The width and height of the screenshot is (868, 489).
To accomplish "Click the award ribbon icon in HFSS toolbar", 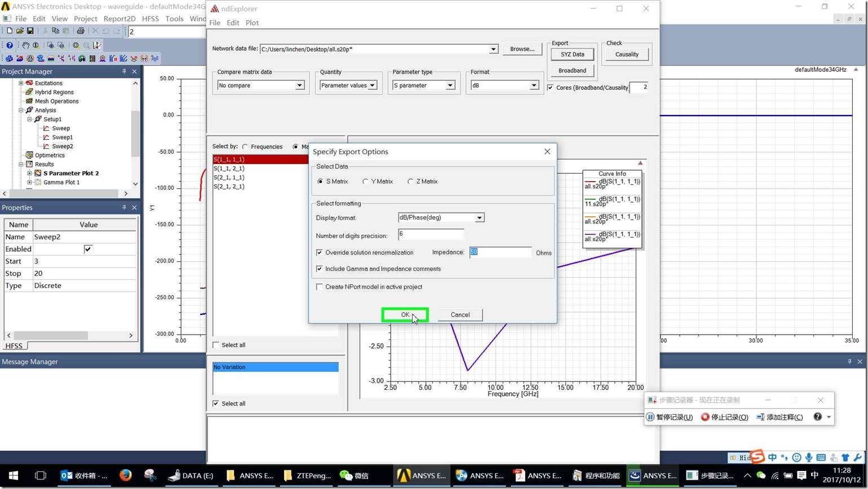I will tap(103, 58).
